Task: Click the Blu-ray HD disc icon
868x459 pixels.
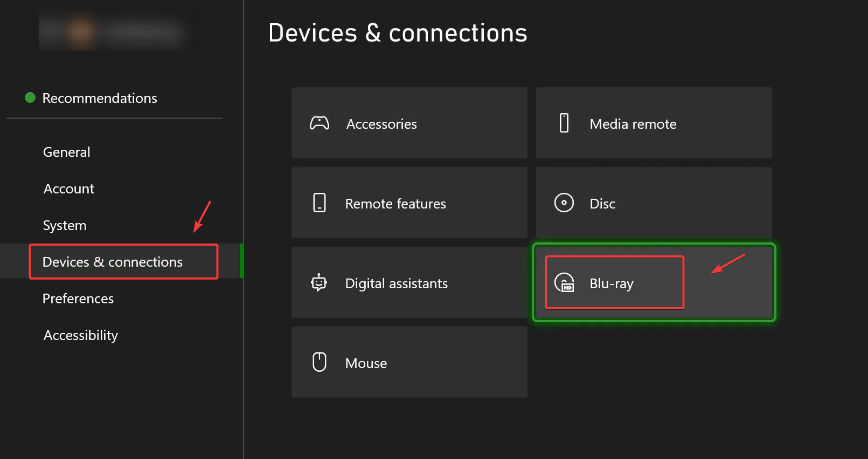Action: click(x=564, y=283)
